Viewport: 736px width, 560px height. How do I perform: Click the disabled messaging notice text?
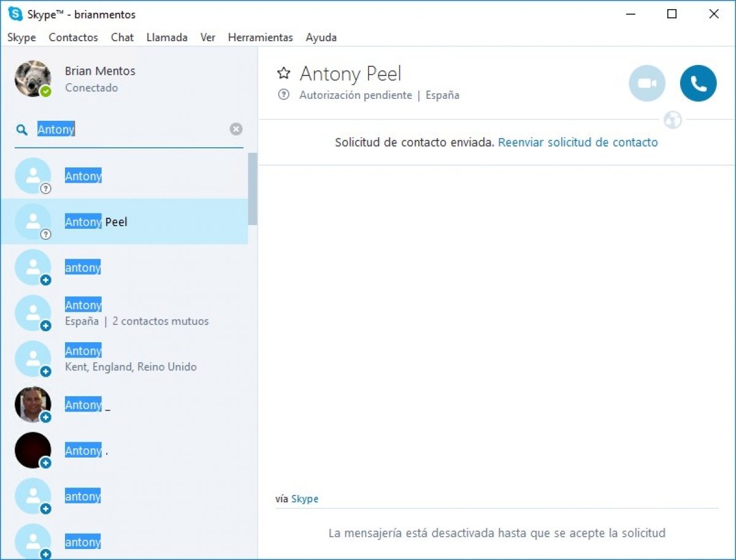coord(497,533)
